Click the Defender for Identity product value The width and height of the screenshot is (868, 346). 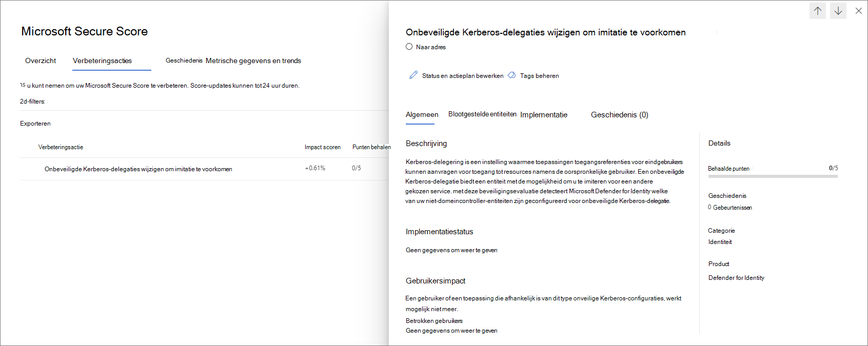pyautogui.click(x=736, y=278)
